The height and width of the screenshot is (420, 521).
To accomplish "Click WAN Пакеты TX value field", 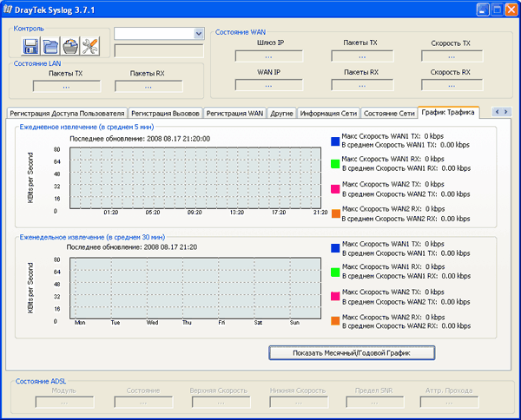I will (x=362, y=56).
